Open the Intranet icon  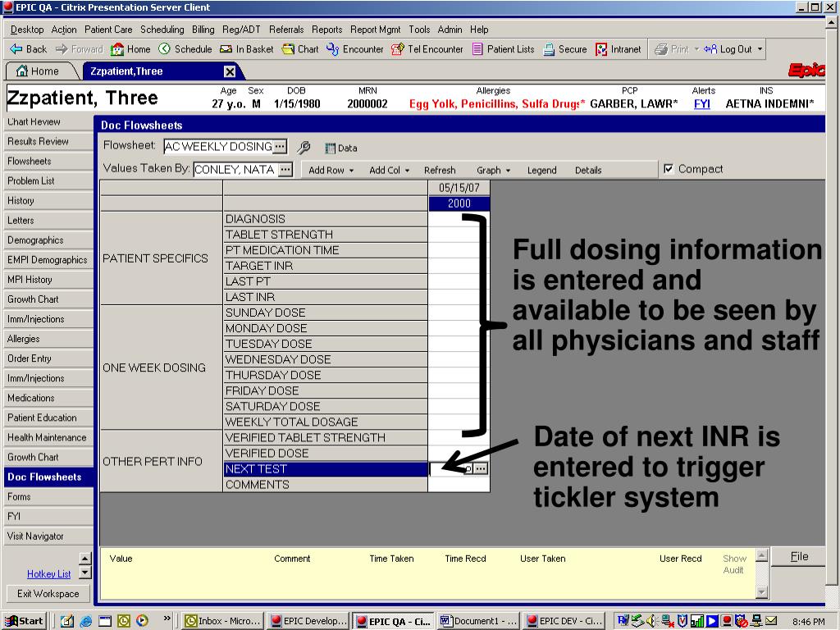tap(601, 49)
